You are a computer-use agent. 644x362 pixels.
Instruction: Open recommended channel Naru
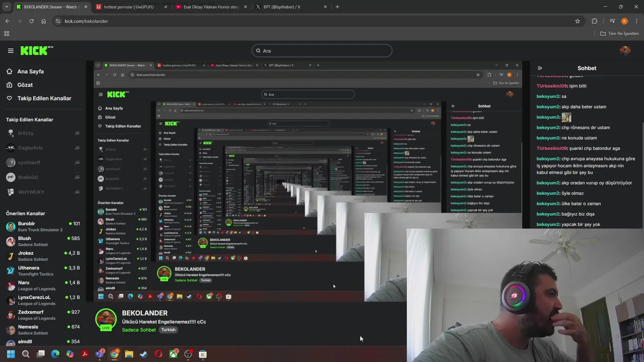(43, 286)
